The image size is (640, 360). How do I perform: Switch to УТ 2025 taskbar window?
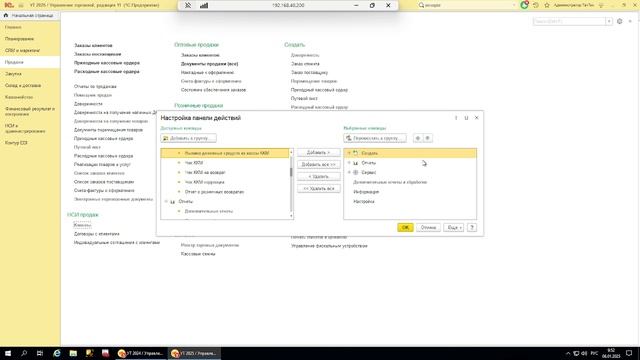(x=194, y=353)
